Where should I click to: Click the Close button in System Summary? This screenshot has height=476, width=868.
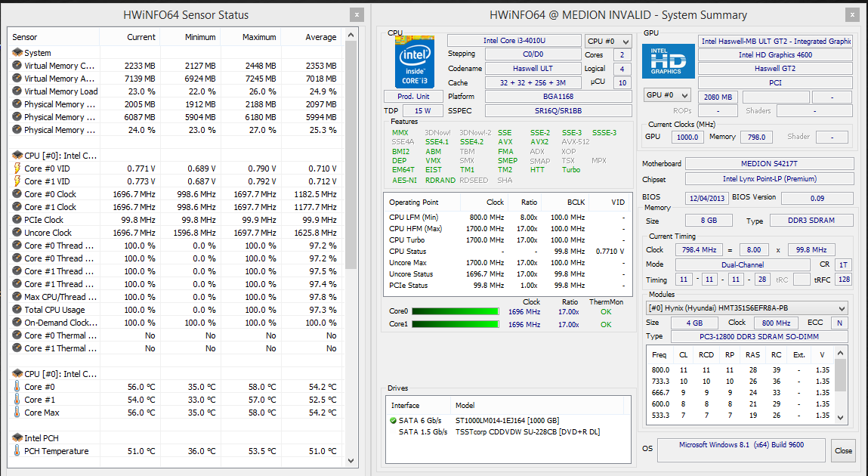(x=843, y=450)
